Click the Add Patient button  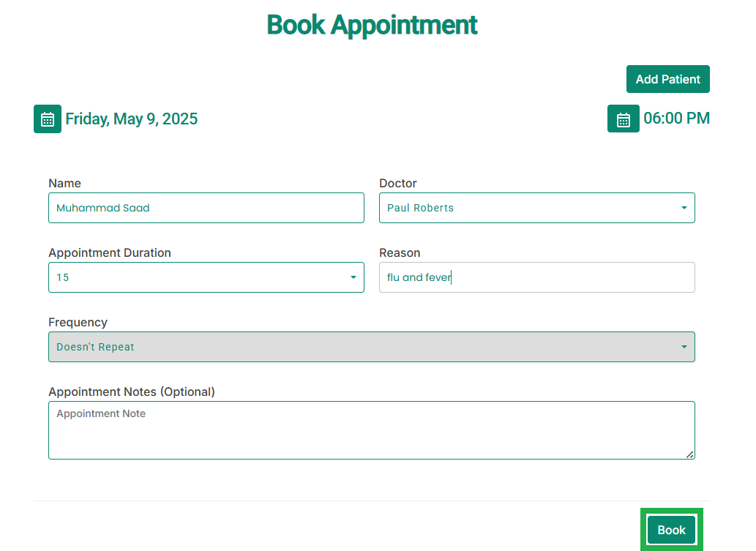coord(667,79)
